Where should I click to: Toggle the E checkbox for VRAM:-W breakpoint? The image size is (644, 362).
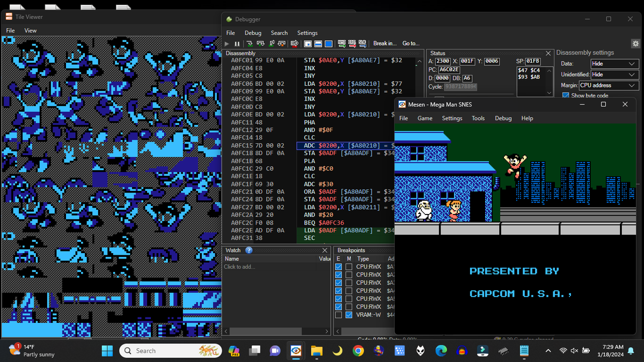(338, 315)
